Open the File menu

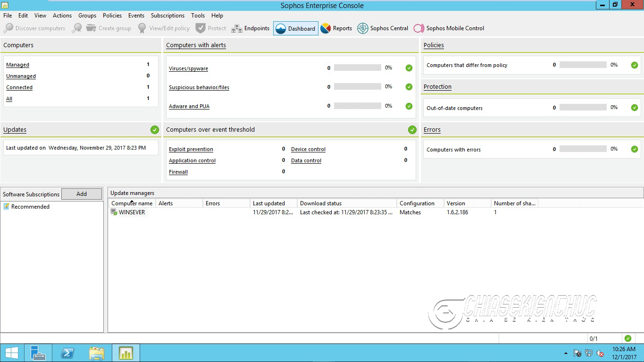click(8, 16)
